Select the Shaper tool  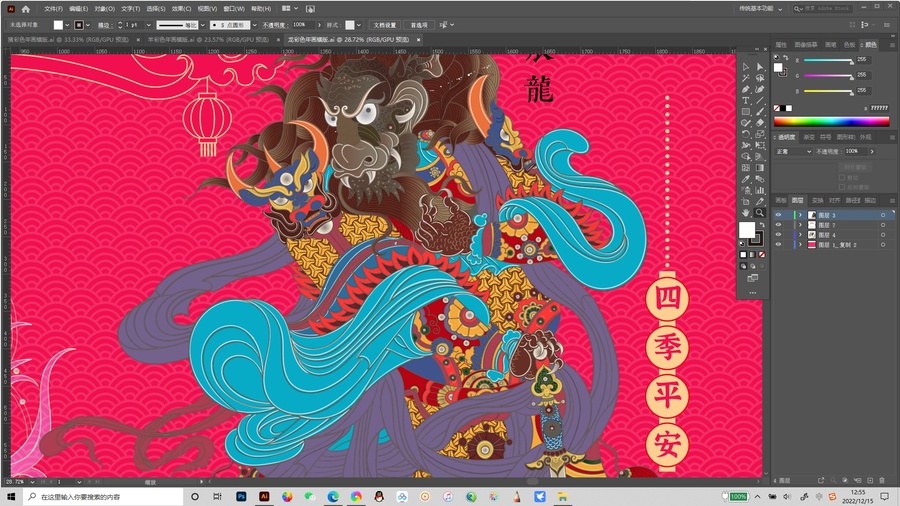(746, 123)
